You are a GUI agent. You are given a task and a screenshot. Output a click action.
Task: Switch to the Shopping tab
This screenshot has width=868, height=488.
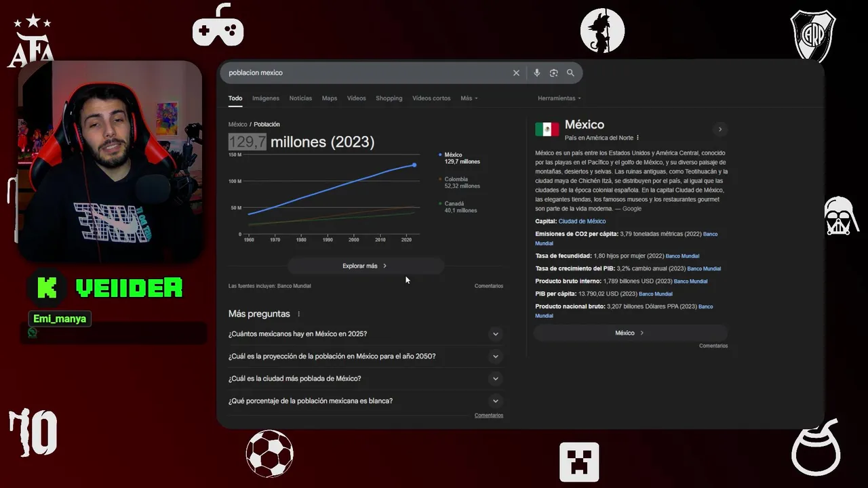389,98
